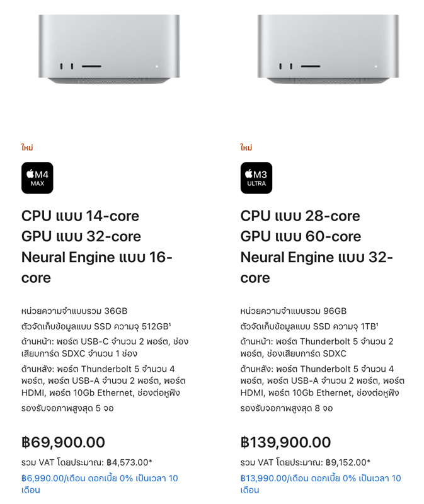Select the M4 Max Mac Studio product image
The image size is (424, 504).
click(109, 49)
